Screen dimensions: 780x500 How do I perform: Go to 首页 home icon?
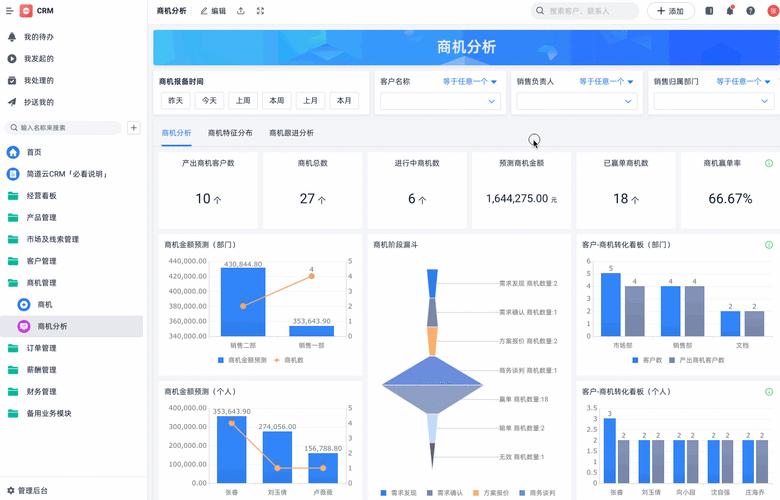[13, 152]
